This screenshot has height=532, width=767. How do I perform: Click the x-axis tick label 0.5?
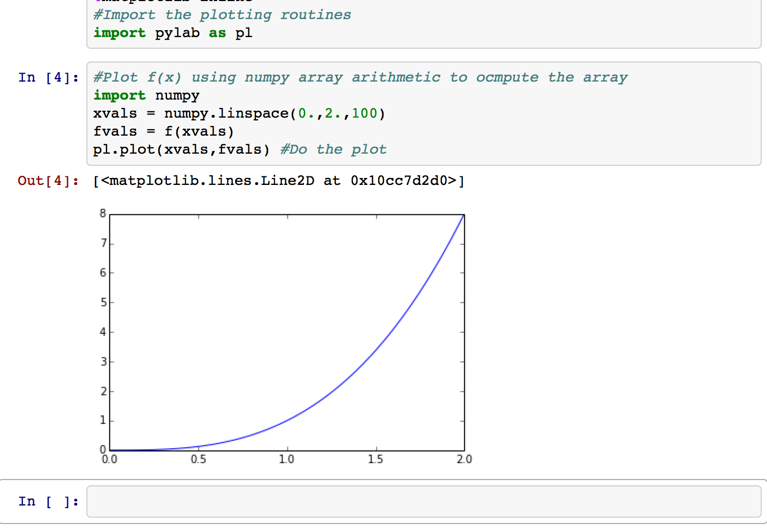coord(198,459)
